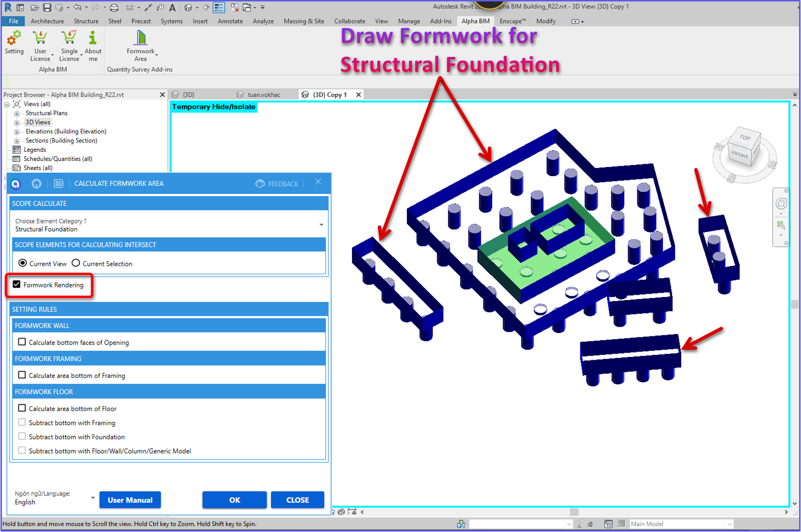This screenshot has width=801, height=532.
Task: Open the File menu tab
Action: (13, 21)
